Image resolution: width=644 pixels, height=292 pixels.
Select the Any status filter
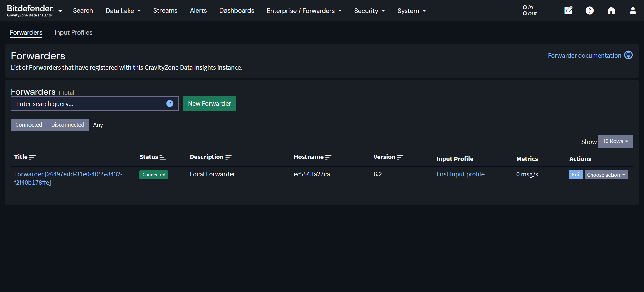(98, 125)
